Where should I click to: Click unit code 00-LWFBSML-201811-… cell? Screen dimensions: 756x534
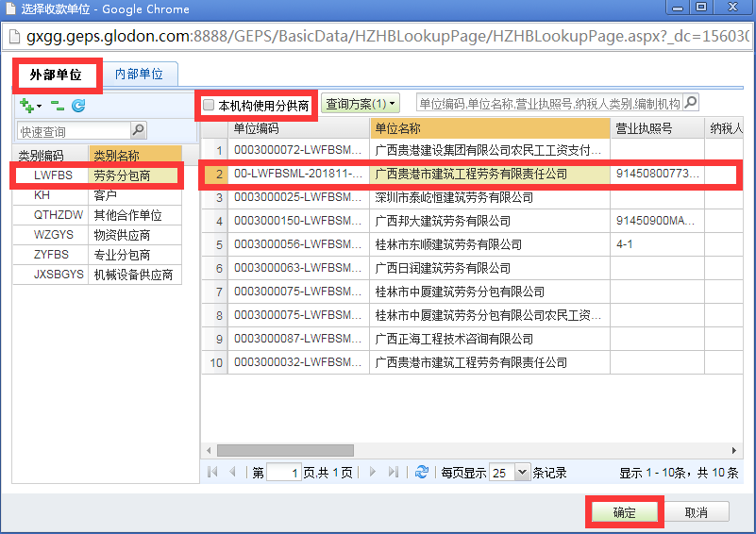coord(298,174)
